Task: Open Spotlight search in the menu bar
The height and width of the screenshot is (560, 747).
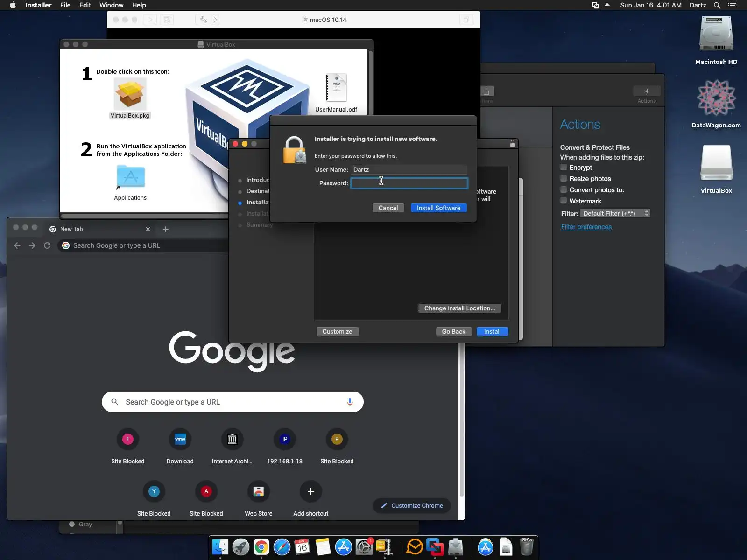Action: (717, 5)
